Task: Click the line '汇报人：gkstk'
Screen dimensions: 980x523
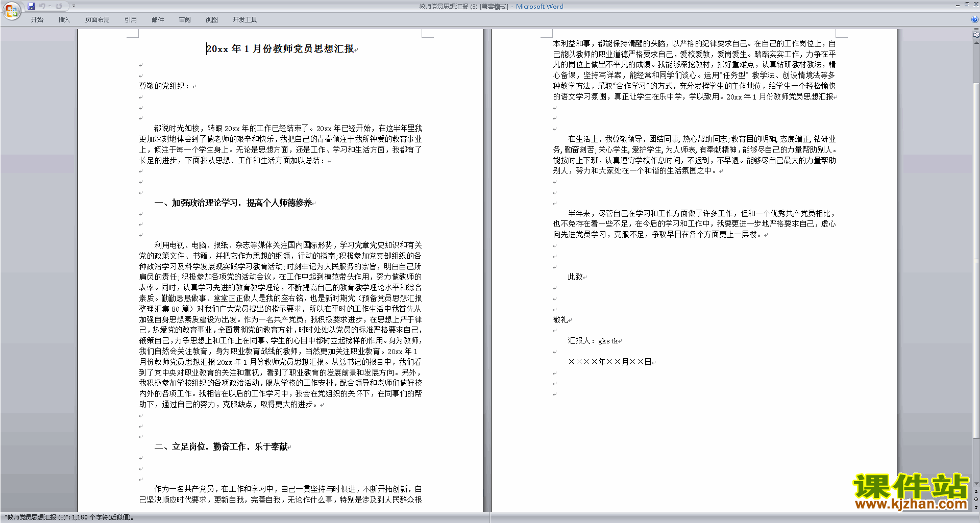Action: coord(593,341)
